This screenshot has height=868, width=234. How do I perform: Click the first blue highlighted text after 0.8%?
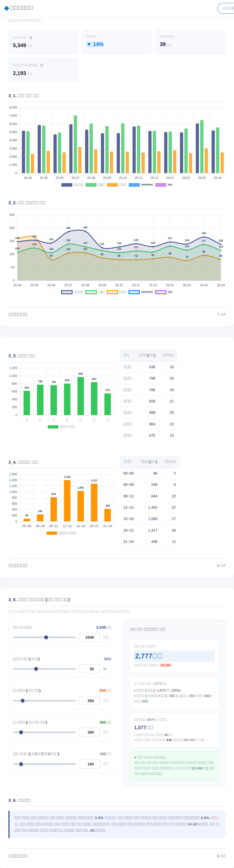pos(110,818)
